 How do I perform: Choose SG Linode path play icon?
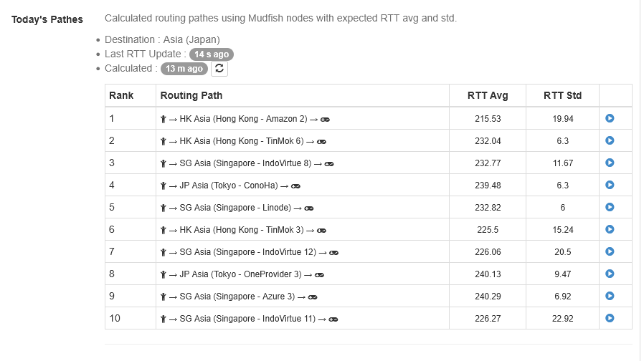(610, 208)
